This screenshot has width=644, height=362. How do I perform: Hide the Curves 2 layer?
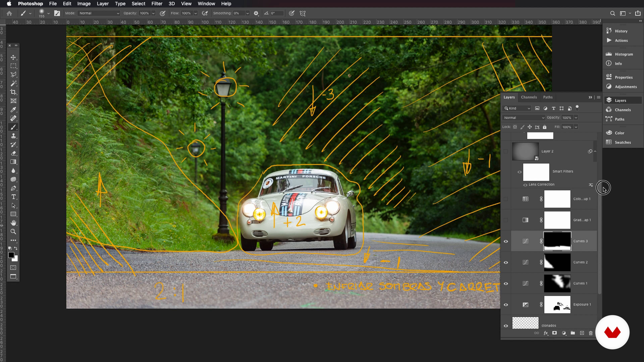pos(506,262)
